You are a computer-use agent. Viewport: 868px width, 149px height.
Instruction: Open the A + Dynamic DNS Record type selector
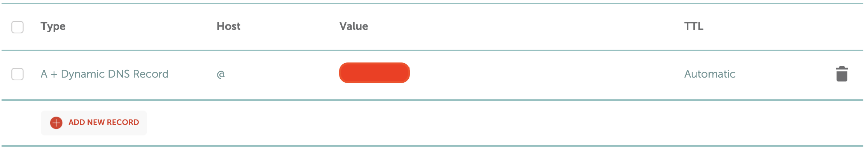[105, 74]
